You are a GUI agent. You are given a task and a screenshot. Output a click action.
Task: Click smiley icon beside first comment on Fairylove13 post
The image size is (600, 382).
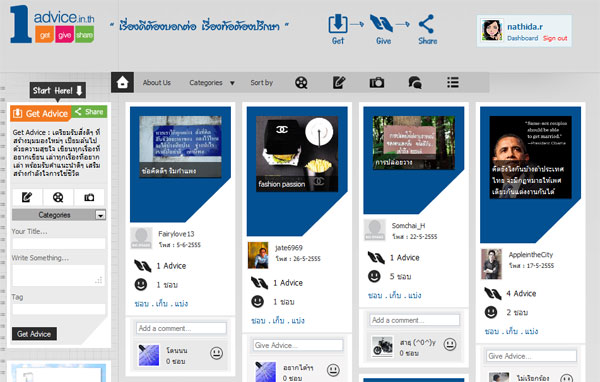[x=217, y=353]
